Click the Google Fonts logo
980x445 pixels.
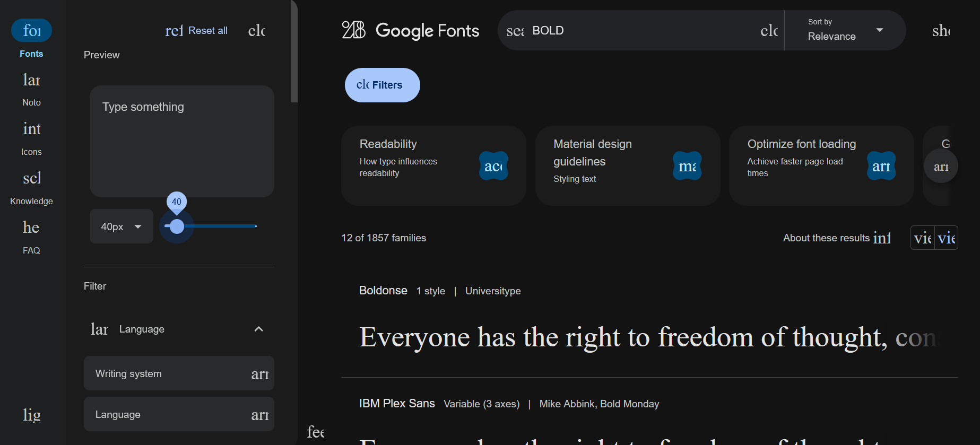(x=411, y=30)
